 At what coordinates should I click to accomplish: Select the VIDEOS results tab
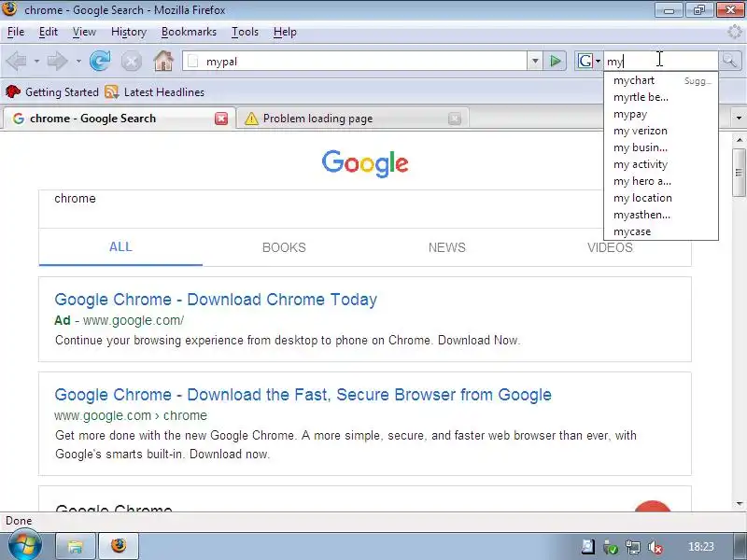click(610, 247)
